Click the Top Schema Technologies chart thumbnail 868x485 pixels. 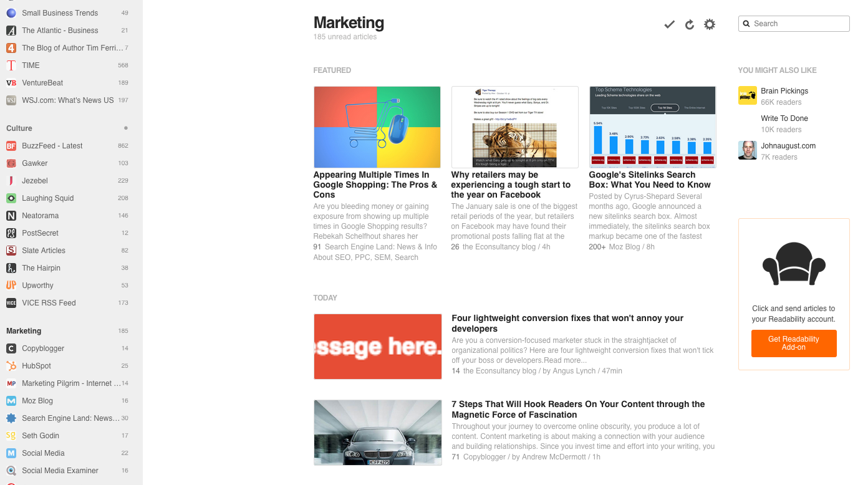tap(653, 127)
